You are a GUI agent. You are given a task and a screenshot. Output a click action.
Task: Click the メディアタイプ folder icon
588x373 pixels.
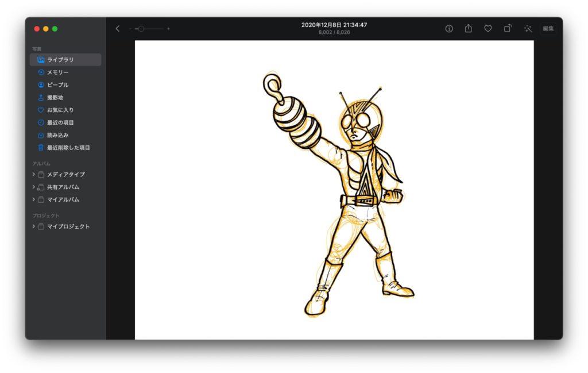[x=41, y=175]
